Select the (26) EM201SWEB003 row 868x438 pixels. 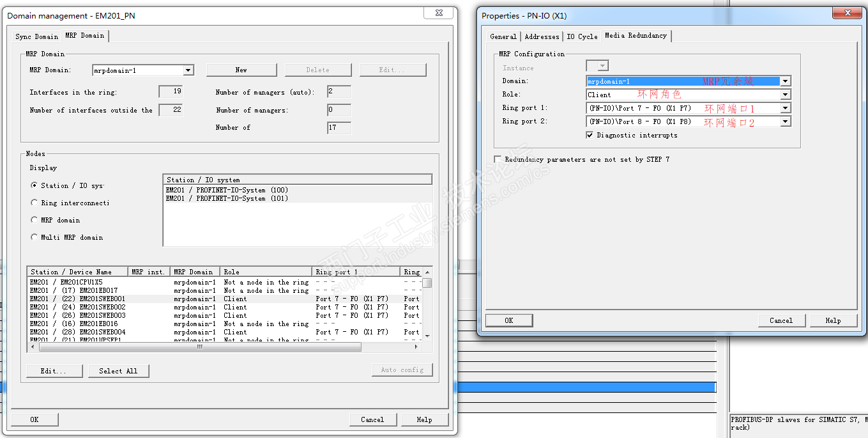point(225,315)
